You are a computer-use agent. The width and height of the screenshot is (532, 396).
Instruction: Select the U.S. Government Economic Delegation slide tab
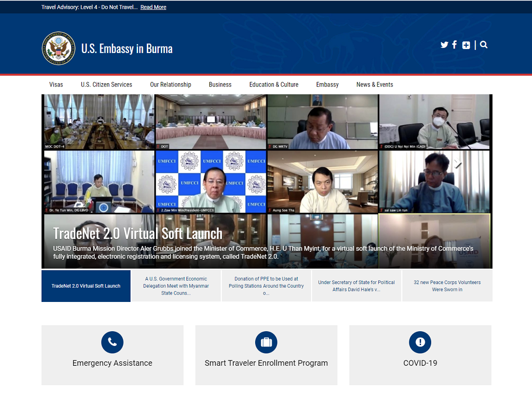click(x=176, y=286)
